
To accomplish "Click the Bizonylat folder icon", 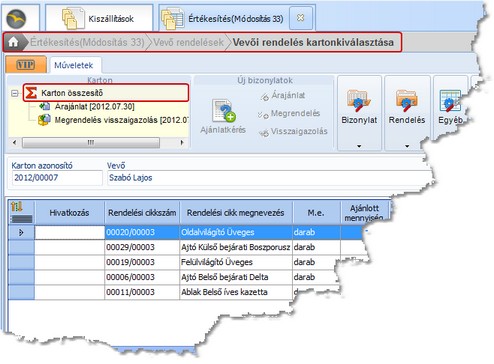I will pos(359,100).
